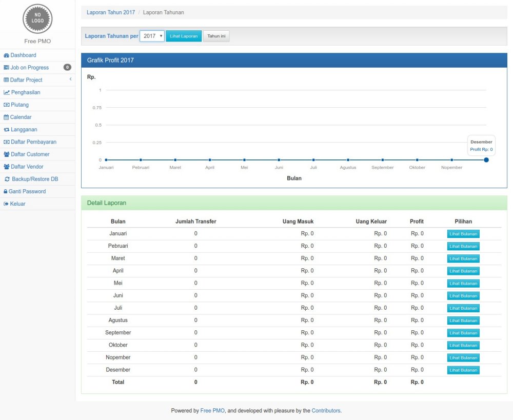
Task: Open Penghasilan via its line-chart icon
Action: click(x=7, y=92)
